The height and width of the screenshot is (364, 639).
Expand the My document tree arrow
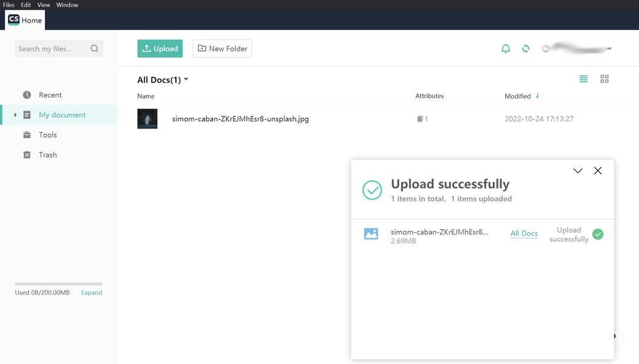15,115
